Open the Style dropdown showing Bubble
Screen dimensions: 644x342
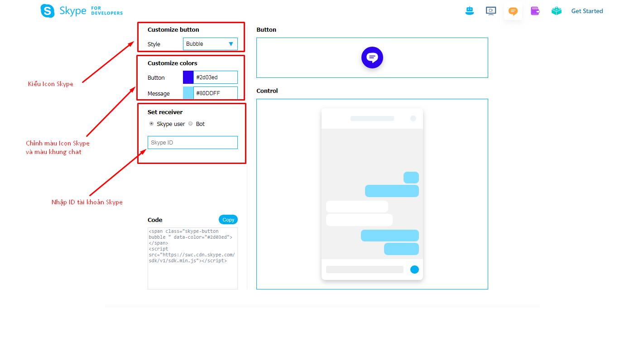point(210,44)
